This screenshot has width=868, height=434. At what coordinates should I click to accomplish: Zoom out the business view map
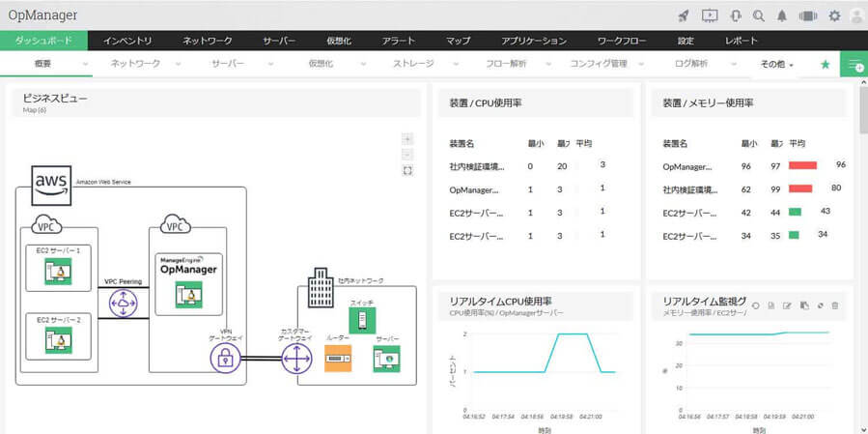[x=408, y=155]
